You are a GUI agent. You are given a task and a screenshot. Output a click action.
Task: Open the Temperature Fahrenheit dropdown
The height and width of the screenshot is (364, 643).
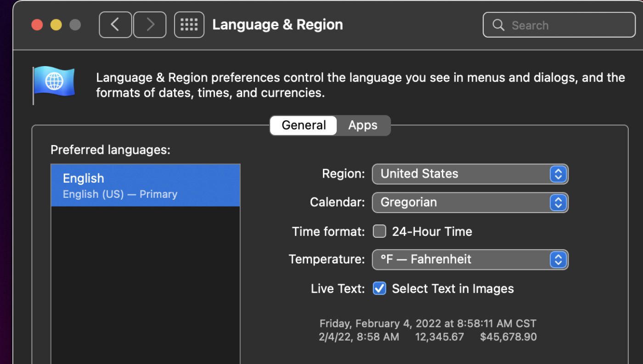[x=470, y=260]
